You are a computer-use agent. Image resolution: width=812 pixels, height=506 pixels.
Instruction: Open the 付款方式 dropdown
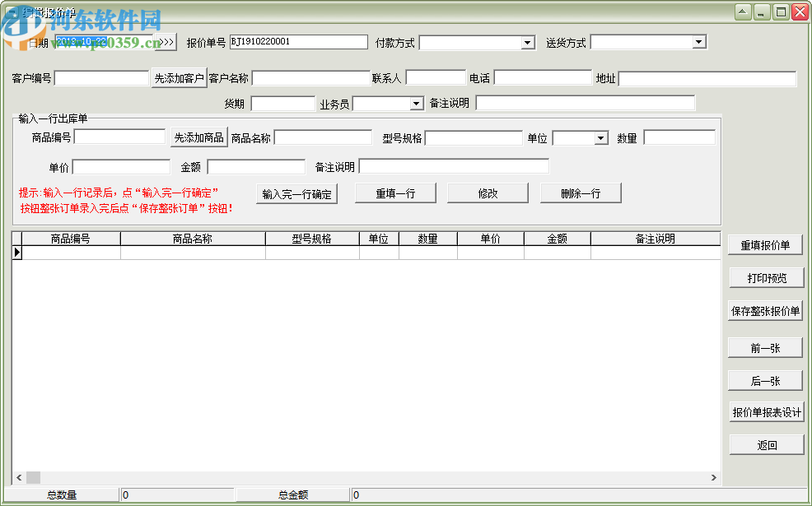click(528, 43)
